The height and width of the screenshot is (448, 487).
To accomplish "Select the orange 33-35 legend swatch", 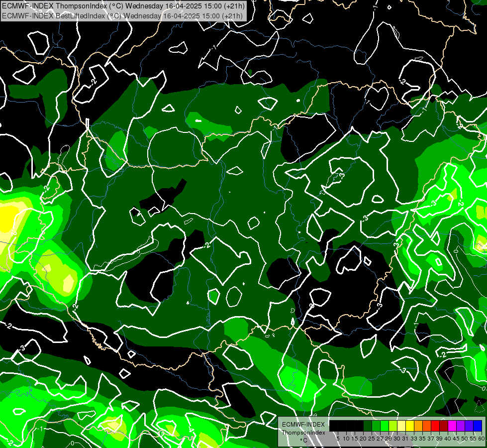I will click(x=418, y=426).
